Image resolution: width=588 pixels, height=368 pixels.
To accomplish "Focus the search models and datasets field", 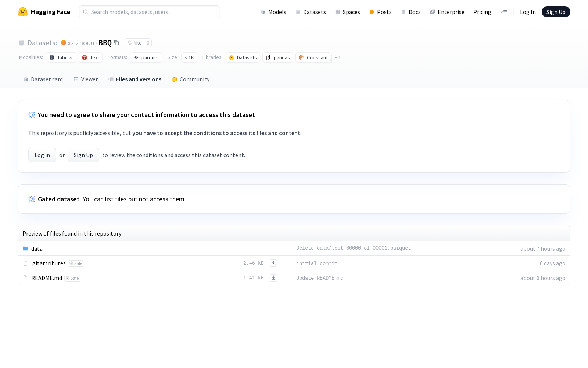I will 150,12.
